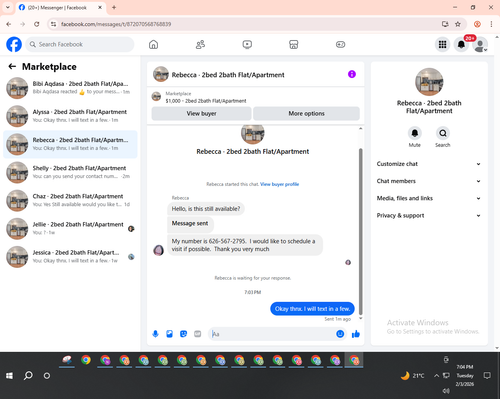This screenshot has height=399, width=500.
Task: Open the account profile avatar menu
Action: [x=480, y=45]
